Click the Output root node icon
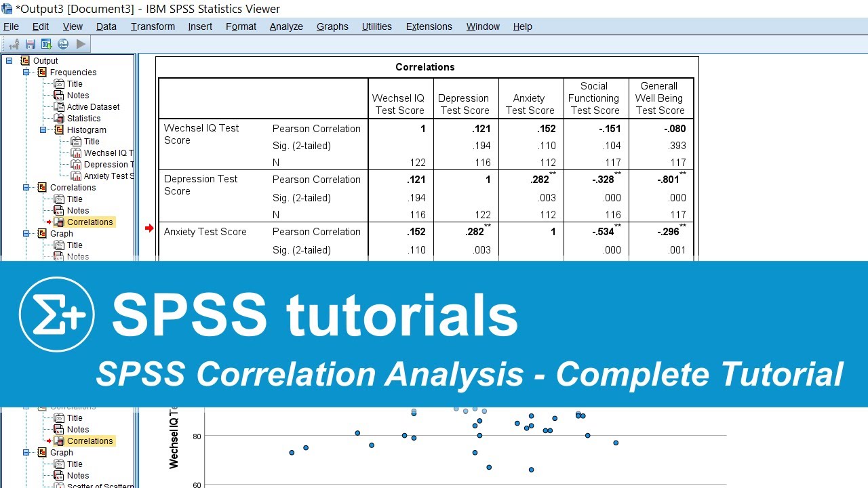Viewport: 868px width, 488px height. click(26, 61)
